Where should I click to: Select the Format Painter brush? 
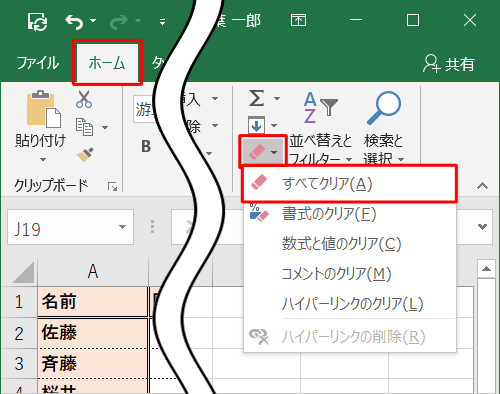click(x=85, y=154)
